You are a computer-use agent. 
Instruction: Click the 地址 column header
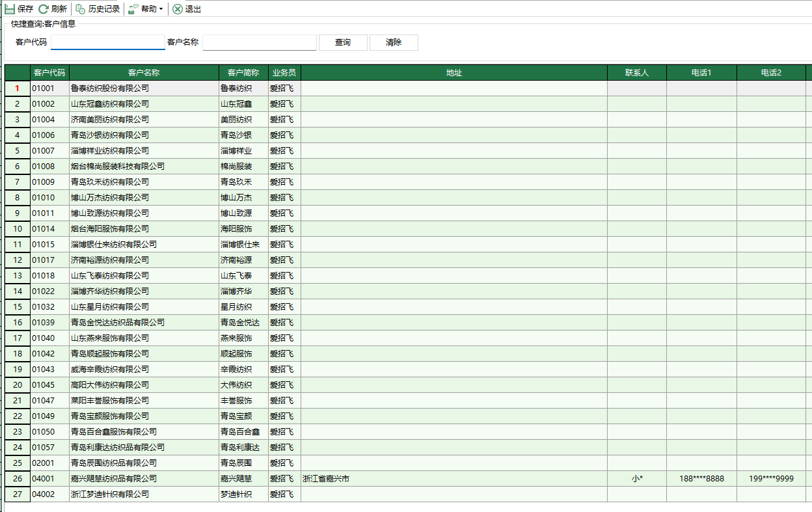click(x=454, y=73)
